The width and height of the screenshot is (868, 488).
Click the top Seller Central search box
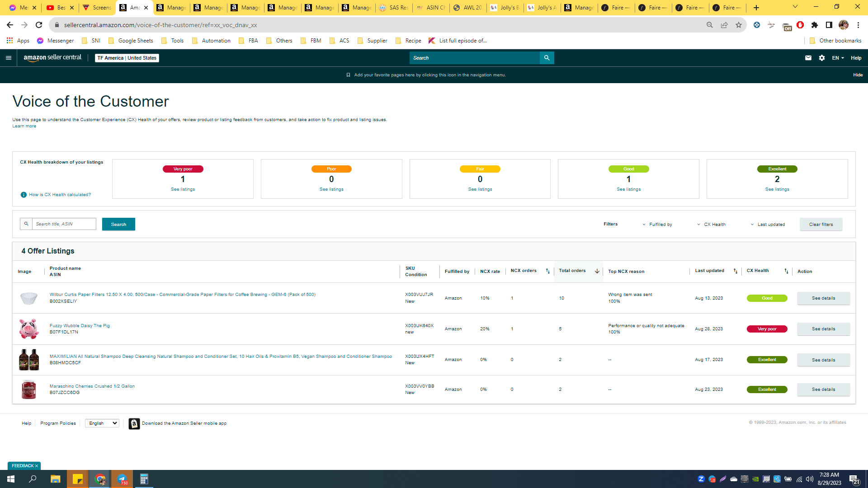coord(475,58)
